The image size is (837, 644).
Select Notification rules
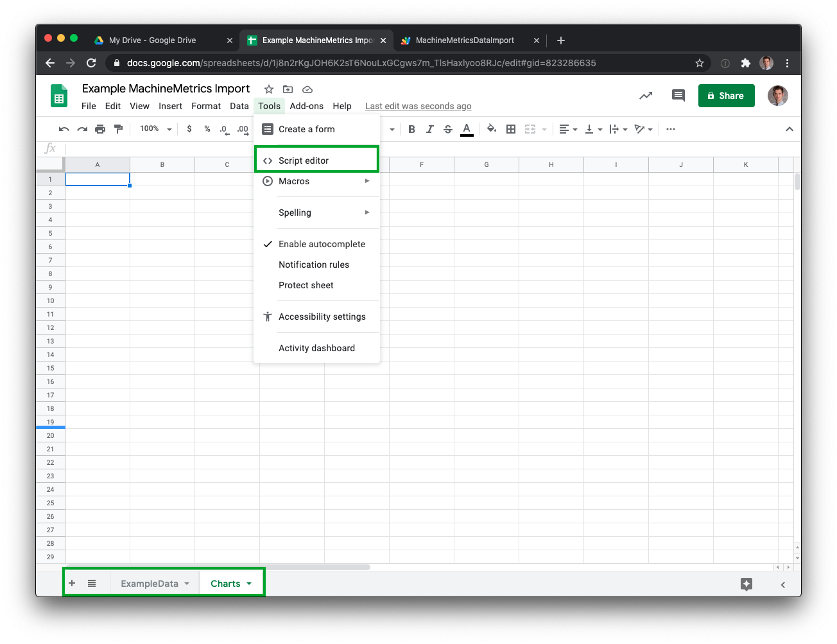[x=317, y=265]
